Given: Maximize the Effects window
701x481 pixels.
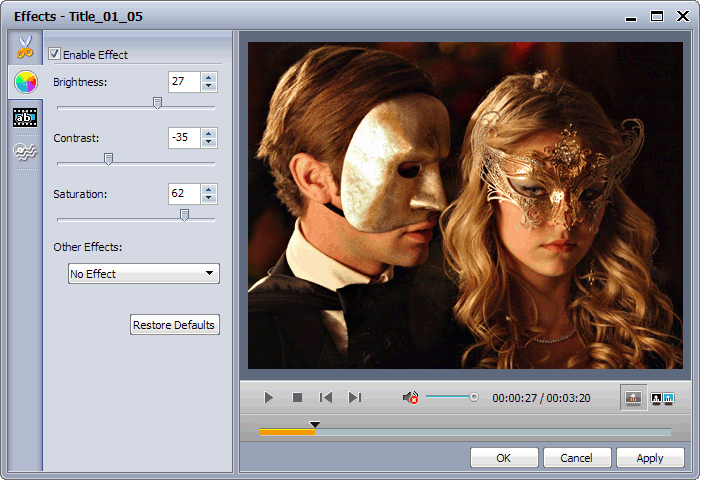Looking at the screenshot, I should tap(657, 17).
